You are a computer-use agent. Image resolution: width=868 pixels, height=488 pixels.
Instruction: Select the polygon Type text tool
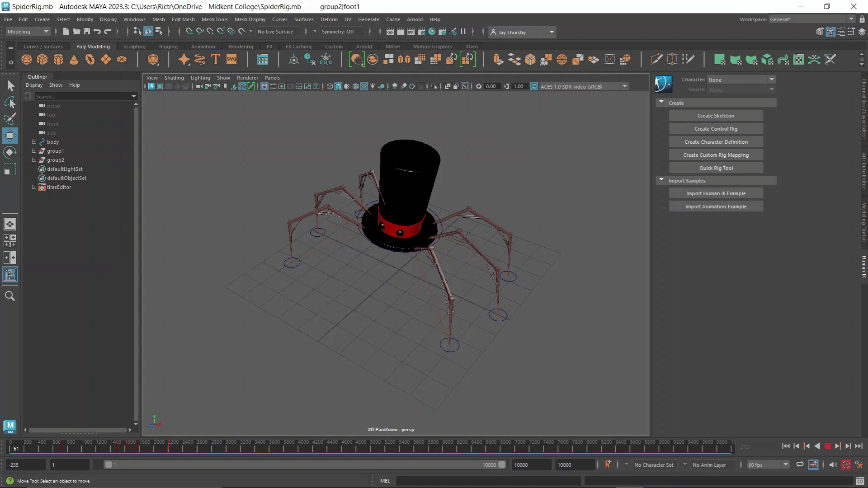point(215,59)
